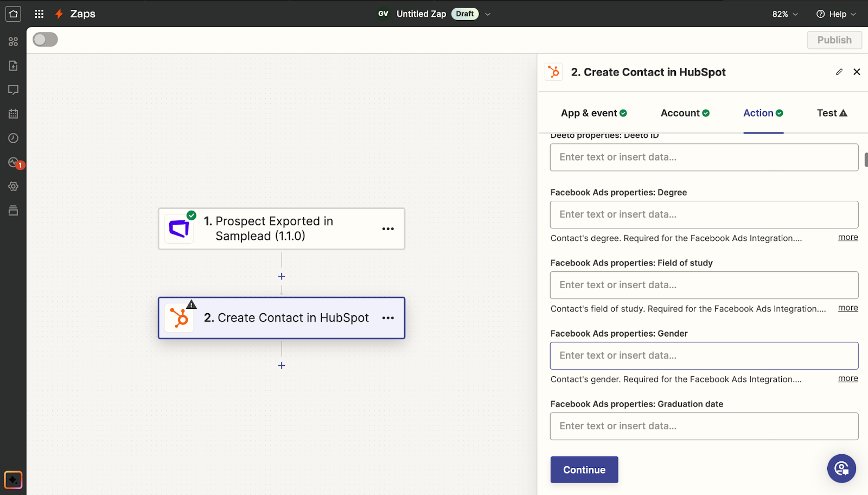Open Zap run history clock icon
868x495 pixels.
(13, 138)
